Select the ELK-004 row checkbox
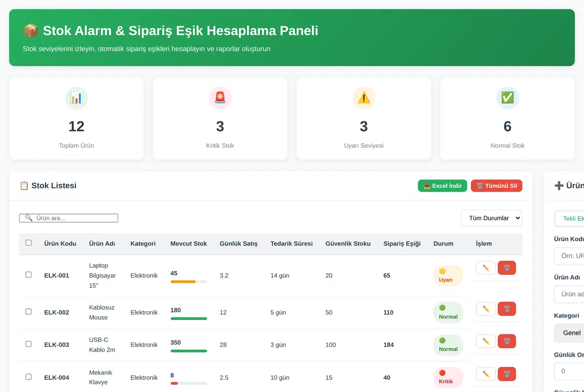Image resolution: width=584 pixels, height=392 pixels. [28, 377]
